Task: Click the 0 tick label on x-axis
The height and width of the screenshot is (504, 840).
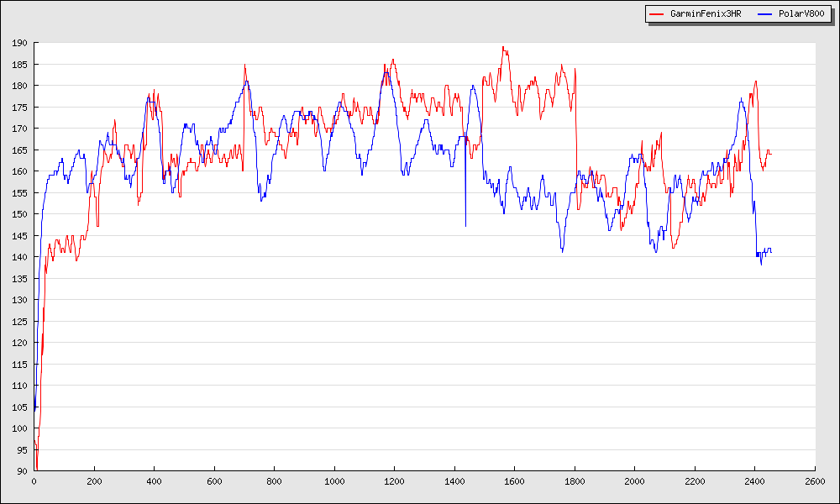Action: click(34, 482)
